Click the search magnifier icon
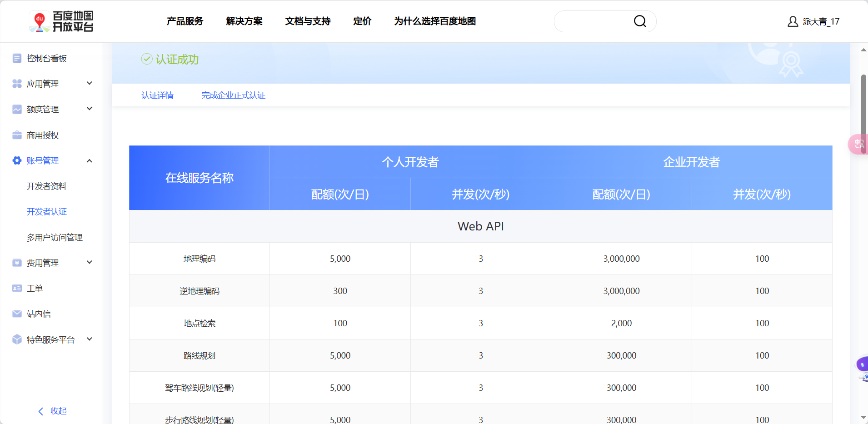Image resolution: width=868 pixels, height=424 pixels. coord(640,21)
